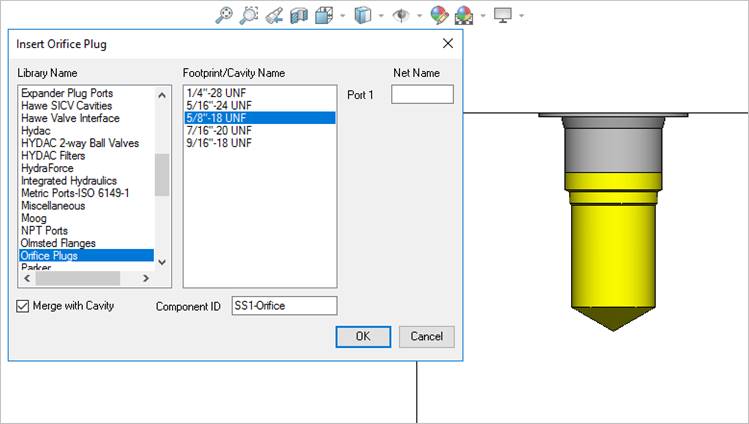
Task: Click the Hide/Show Items eye icon
Action: [x=401, y=16]
